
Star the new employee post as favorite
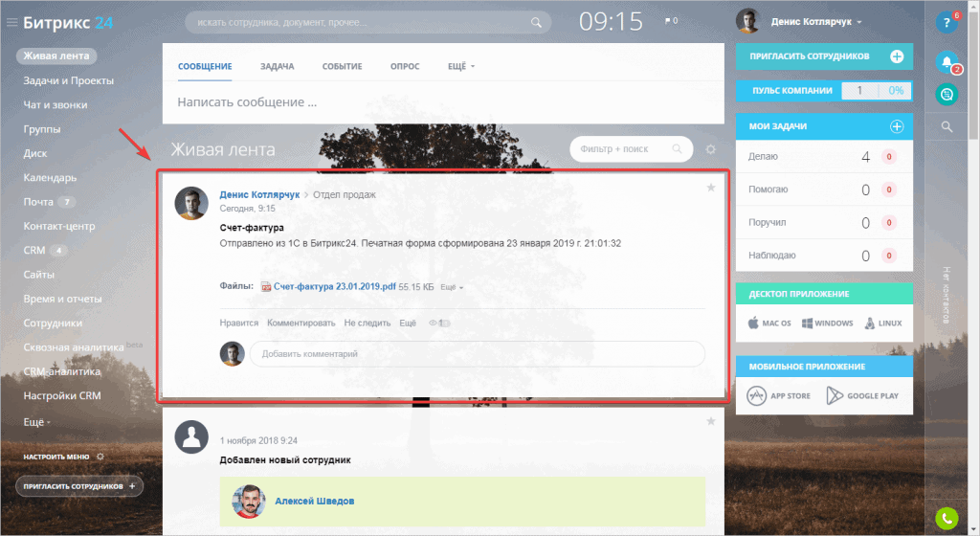[711, 421]
